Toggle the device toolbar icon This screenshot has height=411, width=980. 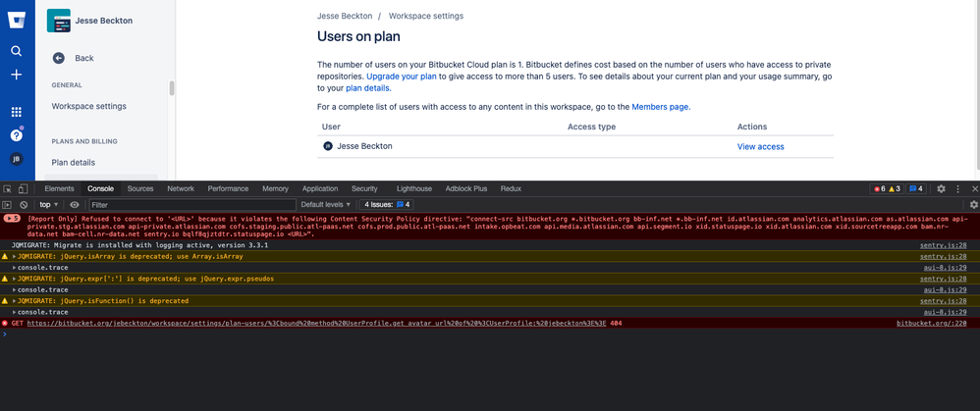click(x=23, y=188)
